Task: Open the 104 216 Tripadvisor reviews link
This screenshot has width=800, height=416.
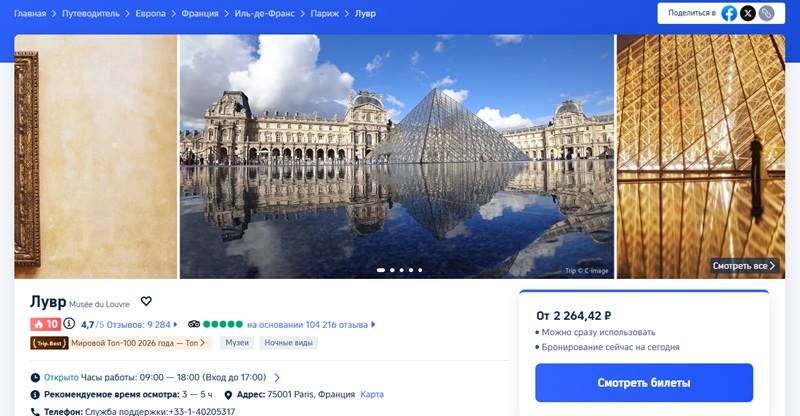Action: coord(309,324)
